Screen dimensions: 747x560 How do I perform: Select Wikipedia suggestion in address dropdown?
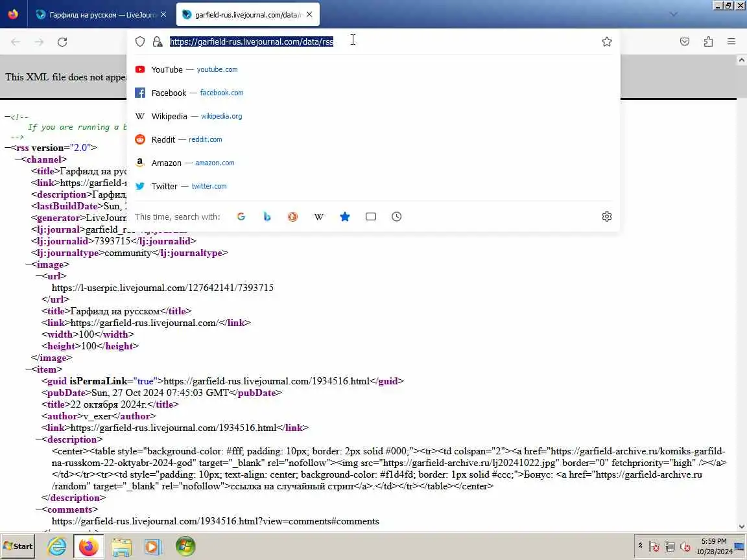[x=373, y=116]
